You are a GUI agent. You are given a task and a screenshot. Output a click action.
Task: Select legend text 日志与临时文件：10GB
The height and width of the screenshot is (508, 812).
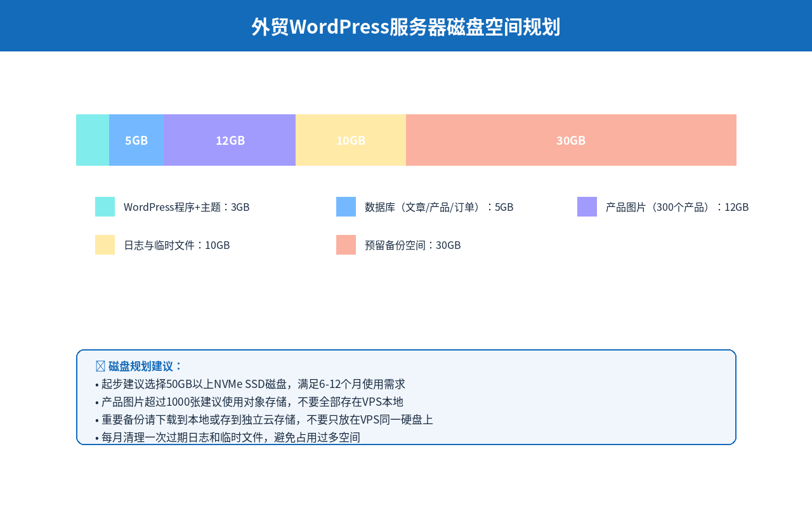(177, 245)
